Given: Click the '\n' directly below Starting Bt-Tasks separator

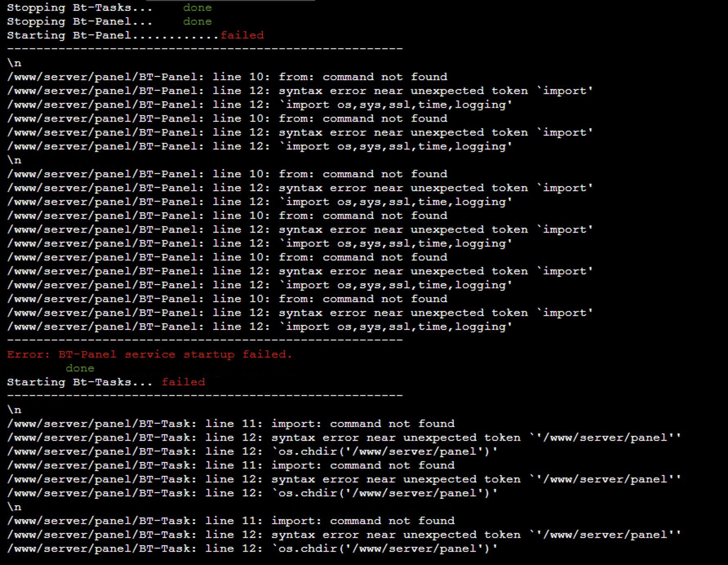Looking at the screenshot, I should click(x=14, y=410).
